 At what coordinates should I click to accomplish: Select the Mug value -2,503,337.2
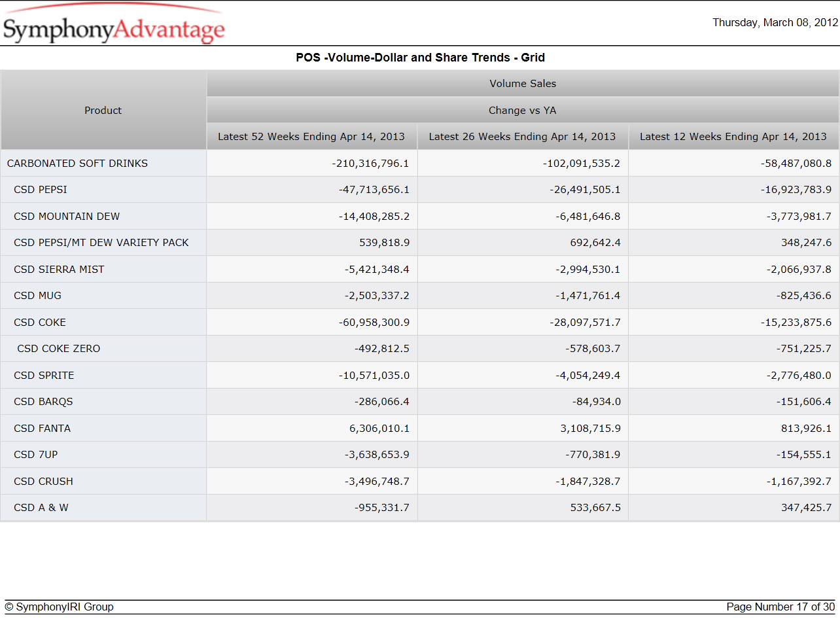[x=377, y=296]
